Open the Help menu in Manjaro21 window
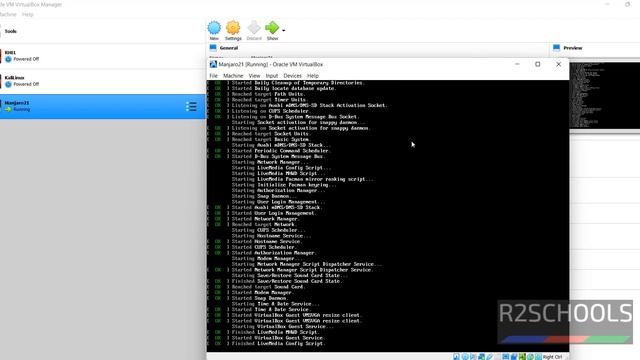Screen dimensions: 640x360 tap(313, 76)
